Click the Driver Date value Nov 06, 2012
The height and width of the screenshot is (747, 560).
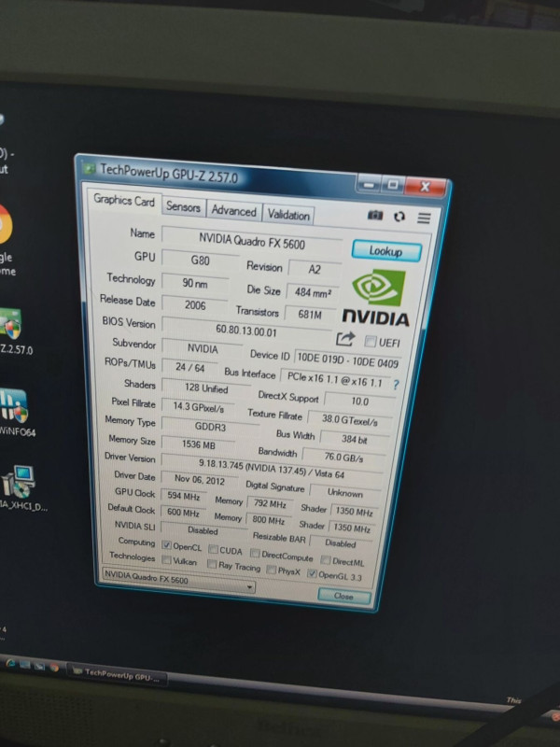pyautogui.click(x=199, y=479)
